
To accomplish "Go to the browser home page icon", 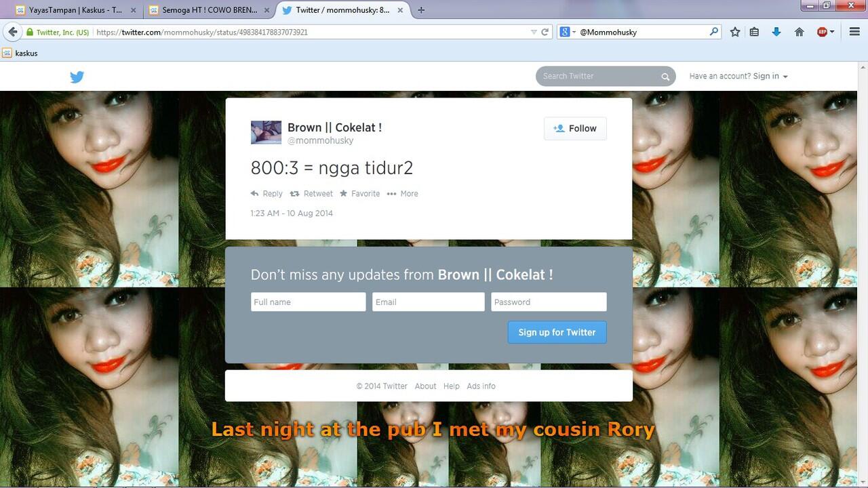I will pos(800,32).
